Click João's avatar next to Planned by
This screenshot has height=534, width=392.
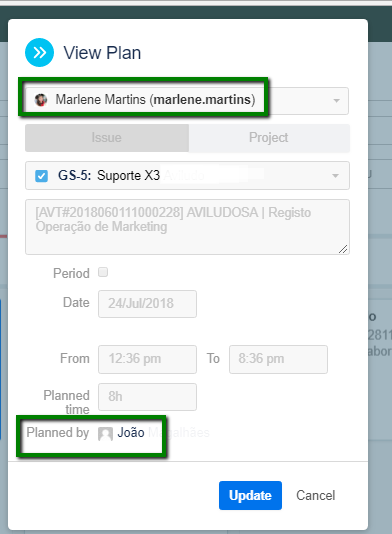(x=105, y=434)
